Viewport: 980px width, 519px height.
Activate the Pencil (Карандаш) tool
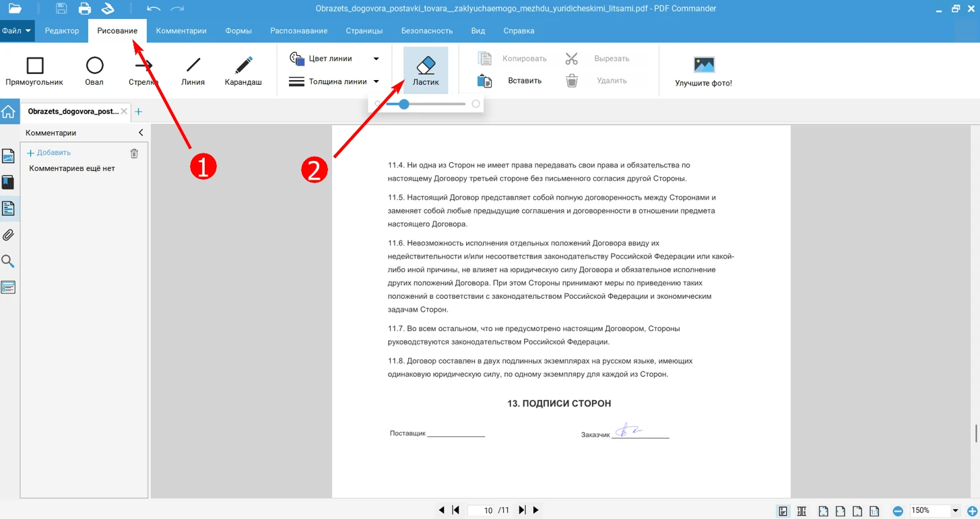pyautogui.click(x=243, y=71)
